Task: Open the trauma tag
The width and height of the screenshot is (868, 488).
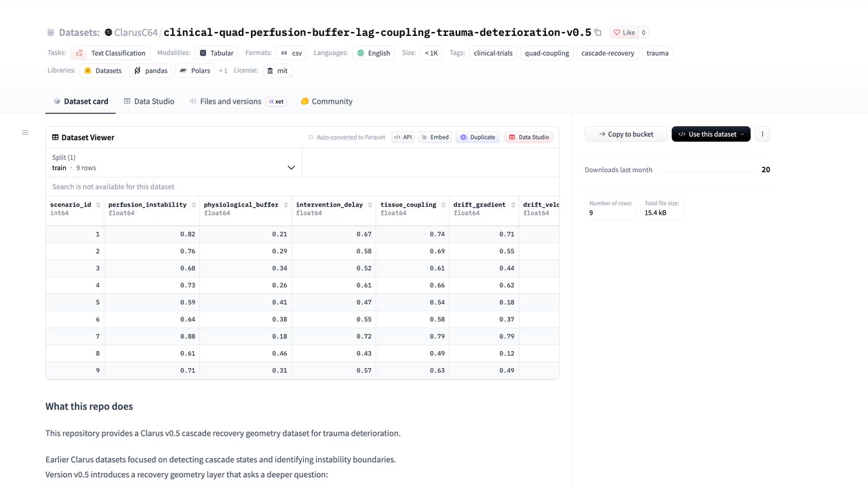Action: click(657, 53)
